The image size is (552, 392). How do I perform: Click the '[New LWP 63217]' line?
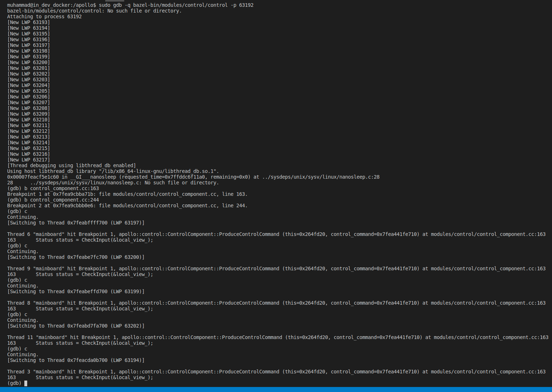click(28, 160)
